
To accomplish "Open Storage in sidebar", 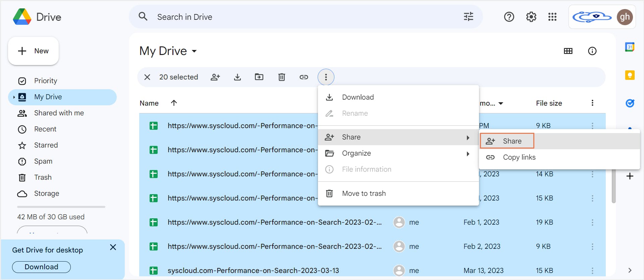I will (x=62, y=193).
